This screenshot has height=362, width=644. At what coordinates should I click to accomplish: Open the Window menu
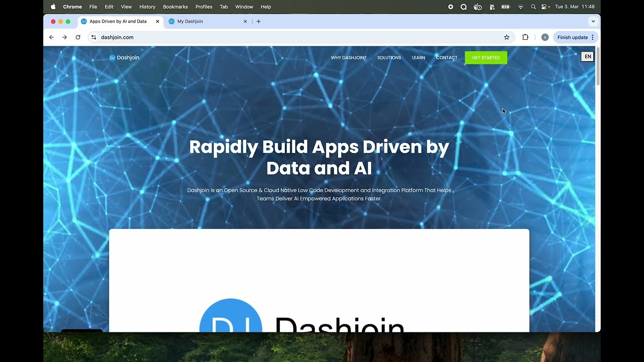pos(244,7)
